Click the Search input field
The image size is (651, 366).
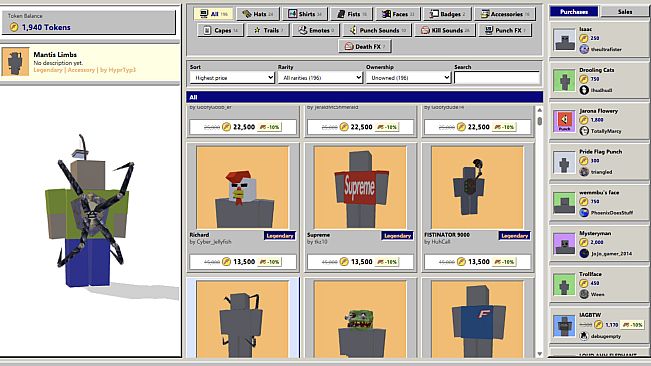[x=497, y=78]
